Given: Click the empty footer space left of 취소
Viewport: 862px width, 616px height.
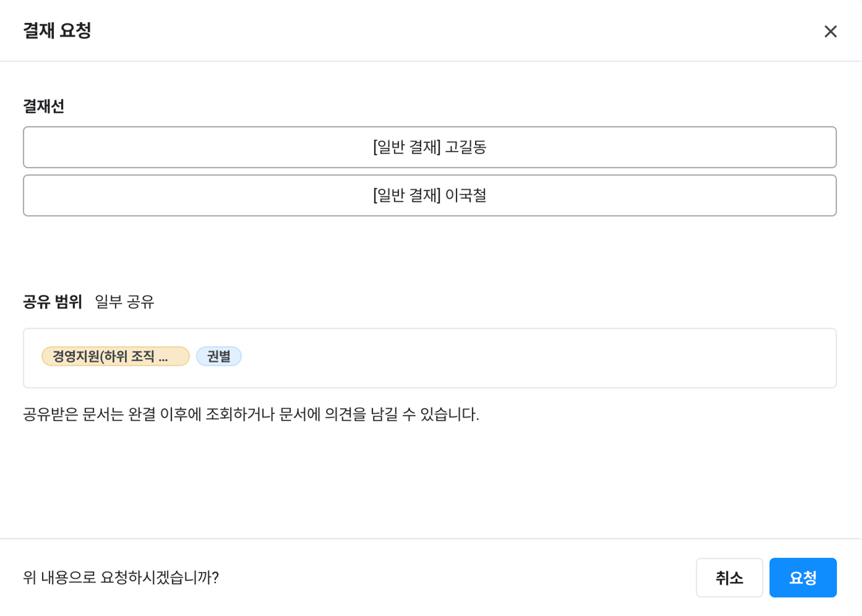Looking at the screenshot, I should tap(455, 577).
